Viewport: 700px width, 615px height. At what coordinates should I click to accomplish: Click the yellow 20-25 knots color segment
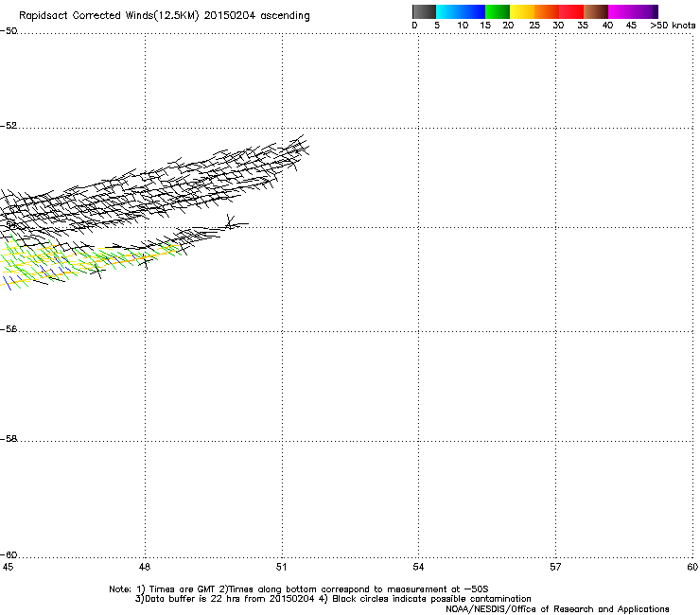point(522,11)
